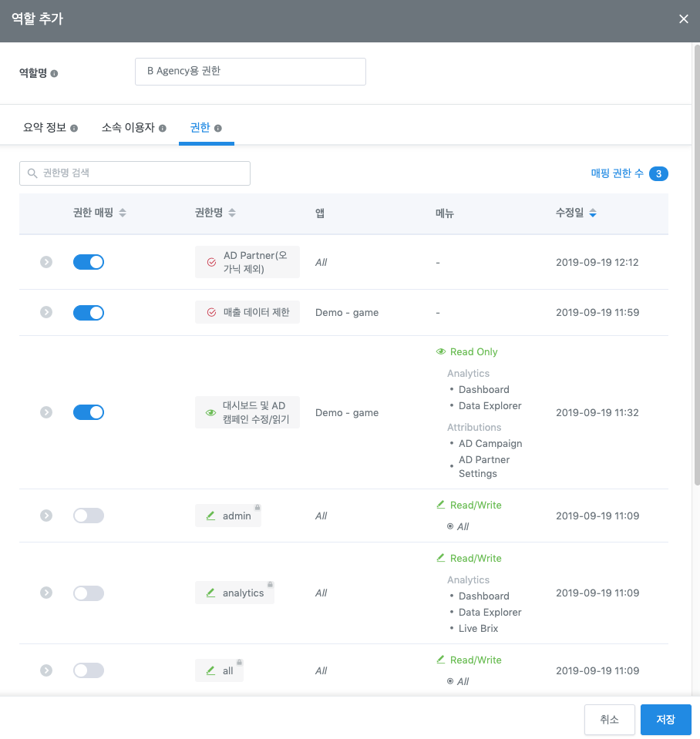
Task: Click eye icon on 대시보드 및 AD 캠페인 permission
Action: point(210,413)
